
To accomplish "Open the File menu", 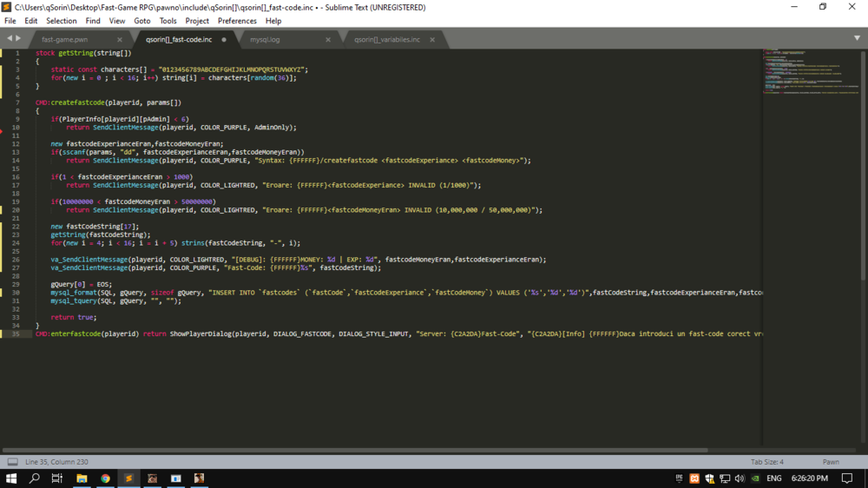I will pos(10,21).
